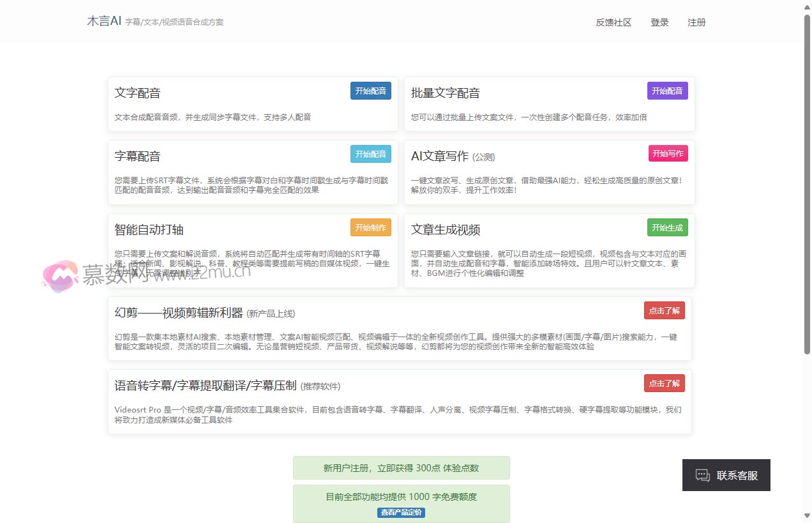Click 开始制作 for 智能自动打轴
This screenshot has width=812, height=523.
pyautogui.click(x=370, y=227)
